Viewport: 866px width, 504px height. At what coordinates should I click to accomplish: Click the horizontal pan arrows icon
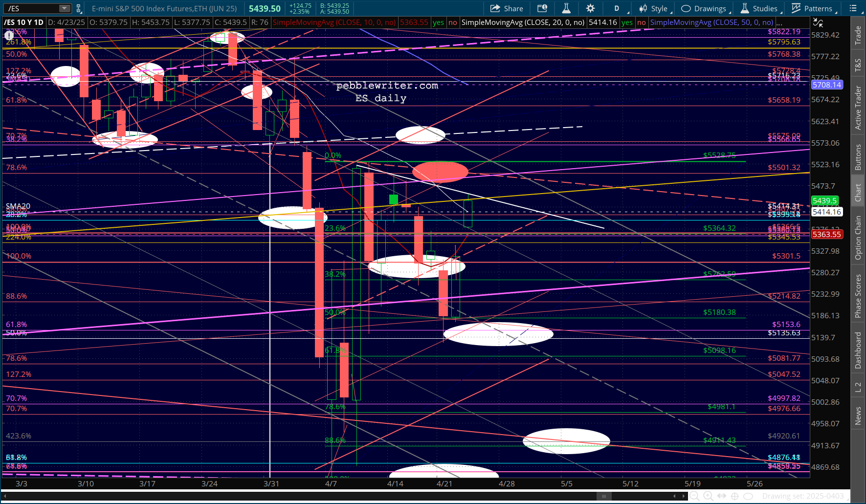721,496
